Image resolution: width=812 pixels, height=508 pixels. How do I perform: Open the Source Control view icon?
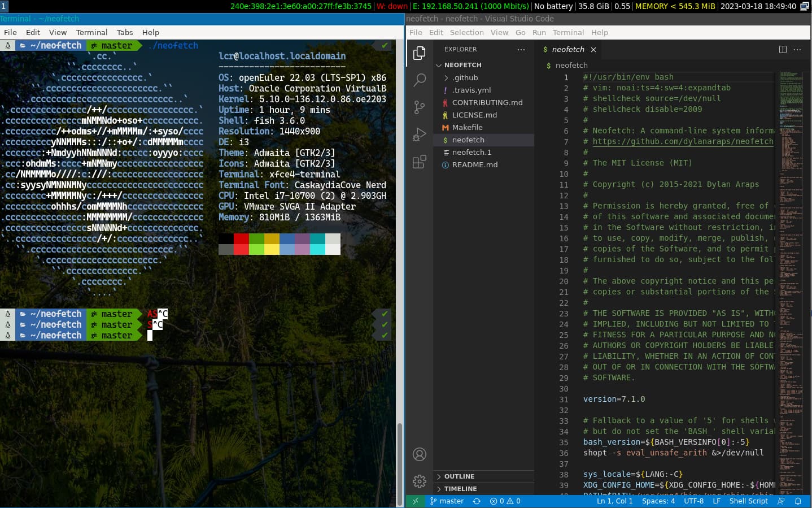(x=419, y=107)
